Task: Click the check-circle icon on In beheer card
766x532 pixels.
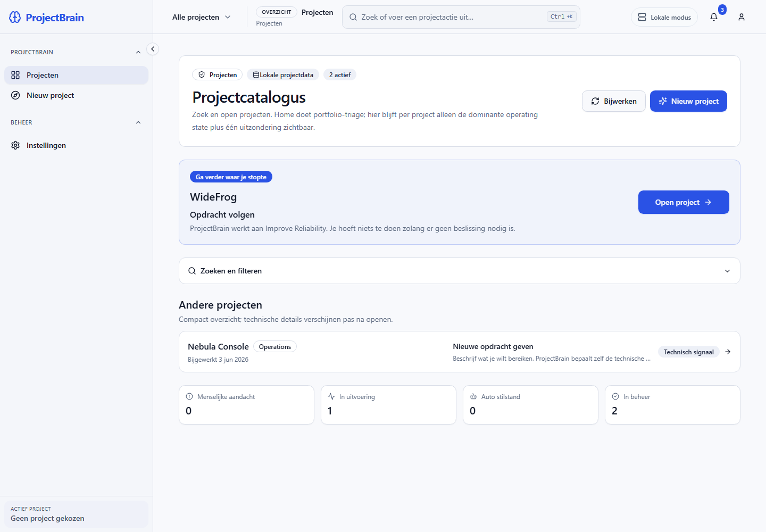Action: tap(615, 396)
